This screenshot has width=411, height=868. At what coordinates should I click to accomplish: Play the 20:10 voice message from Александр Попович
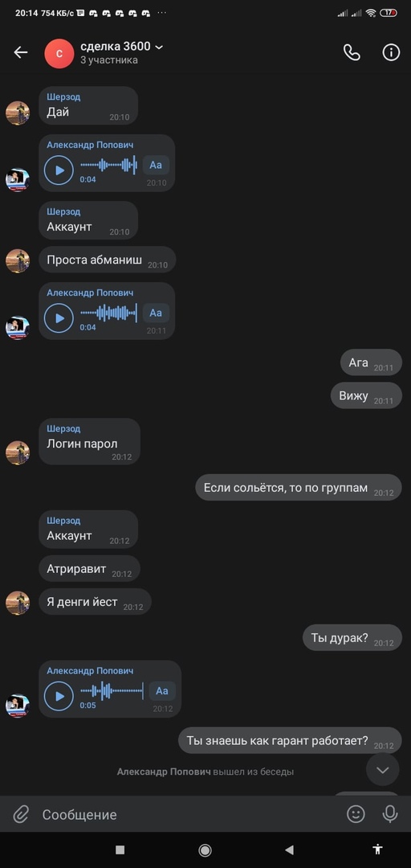point(59,170)
